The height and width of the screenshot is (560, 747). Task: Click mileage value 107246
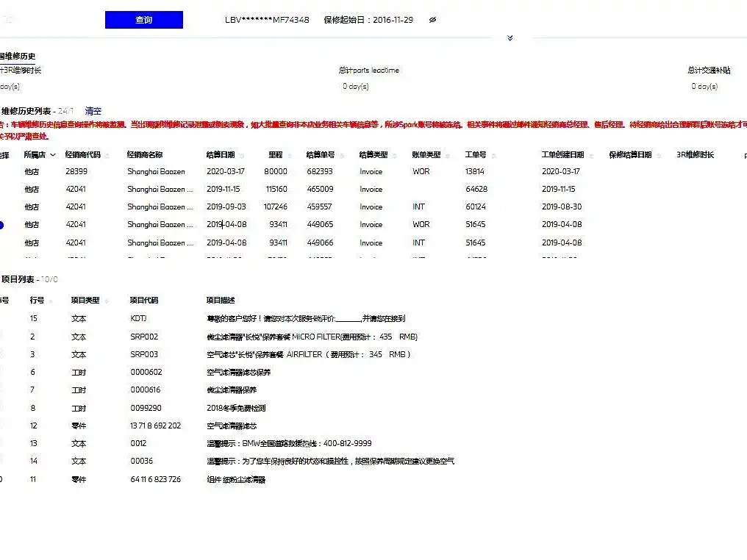276,207
